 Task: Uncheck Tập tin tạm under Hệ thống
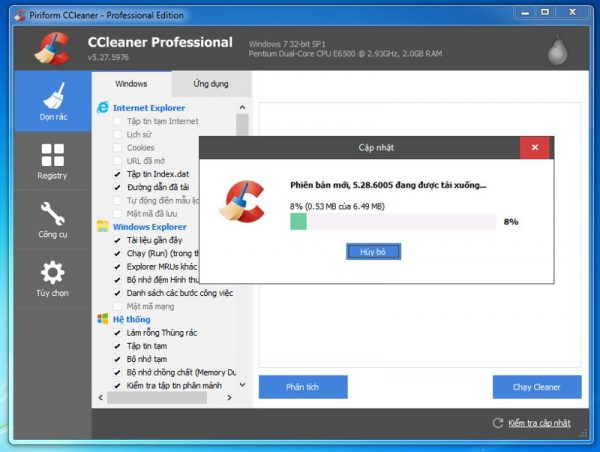[x=117, y=346]
